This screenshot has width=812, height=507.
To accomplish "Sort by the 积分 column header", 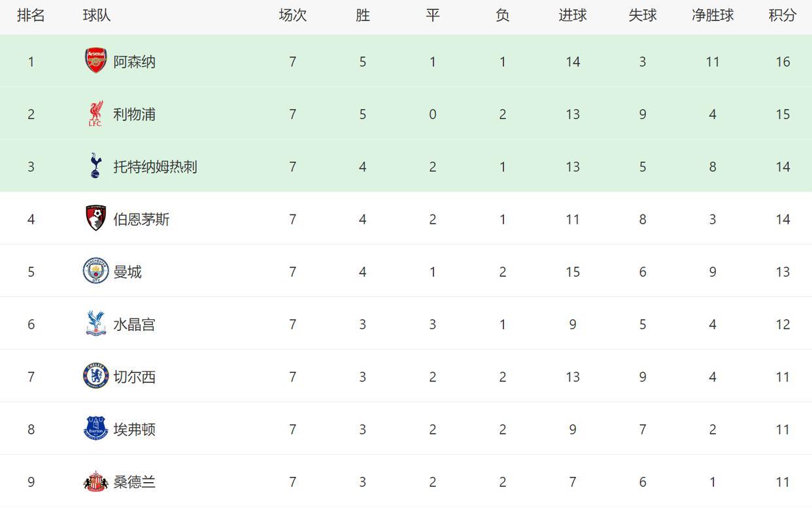I will click(783, 15).
